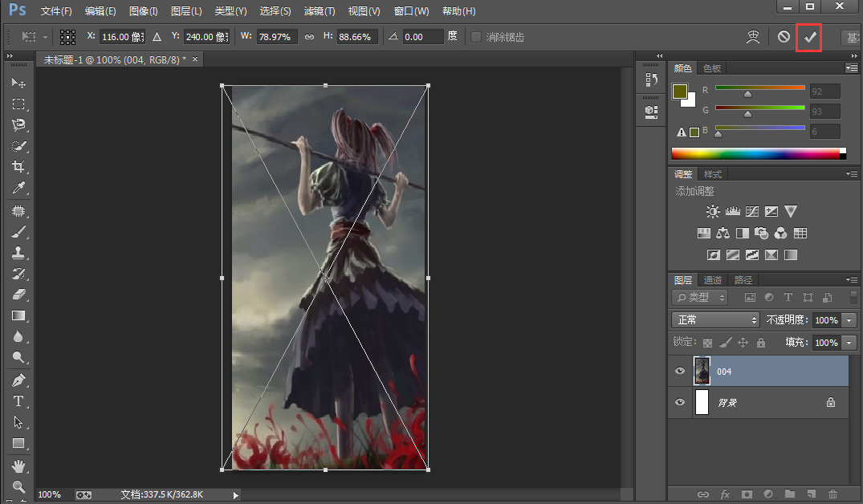Screen dimensions: 863x504
Task: Select the horizontal Type tool
Action: click(x=18, y=401)
